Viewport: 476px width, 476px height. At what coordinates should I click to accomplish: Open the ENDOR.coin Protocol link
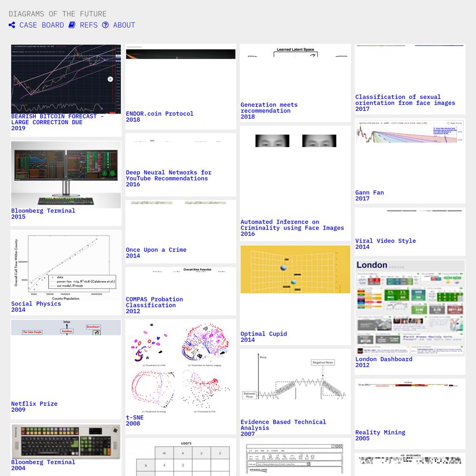tap(159, 114)
